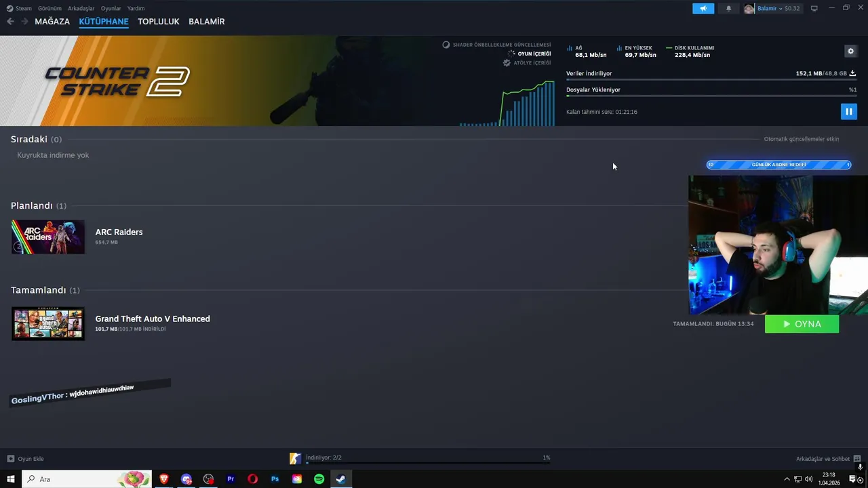Open download settings gear icon

[x=850, y=51]
